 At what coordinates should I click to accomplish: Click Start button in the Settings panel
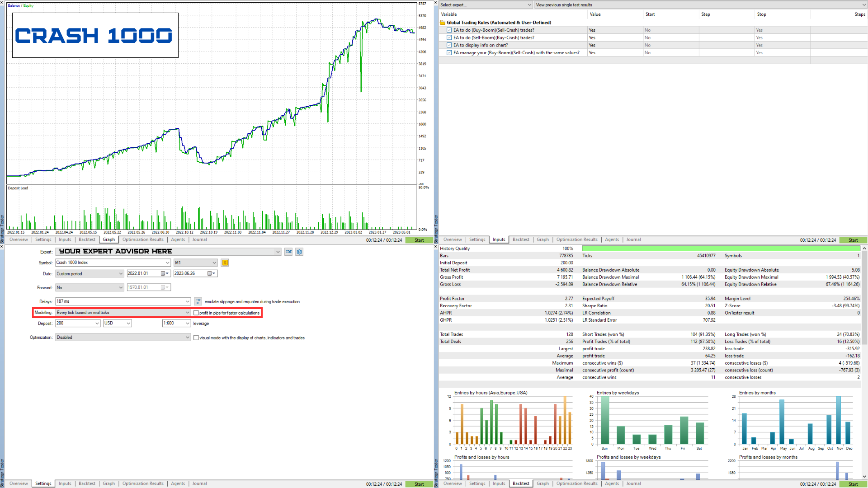419,484
